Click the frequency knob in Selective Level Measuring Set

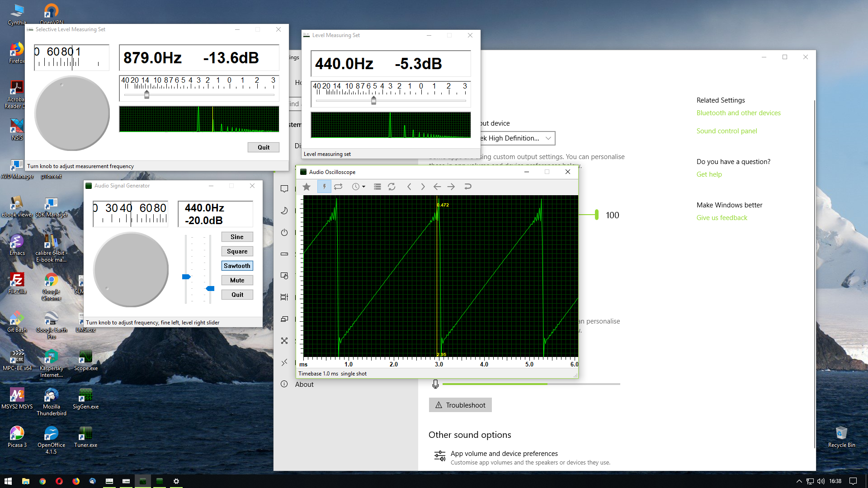point(72,113)
